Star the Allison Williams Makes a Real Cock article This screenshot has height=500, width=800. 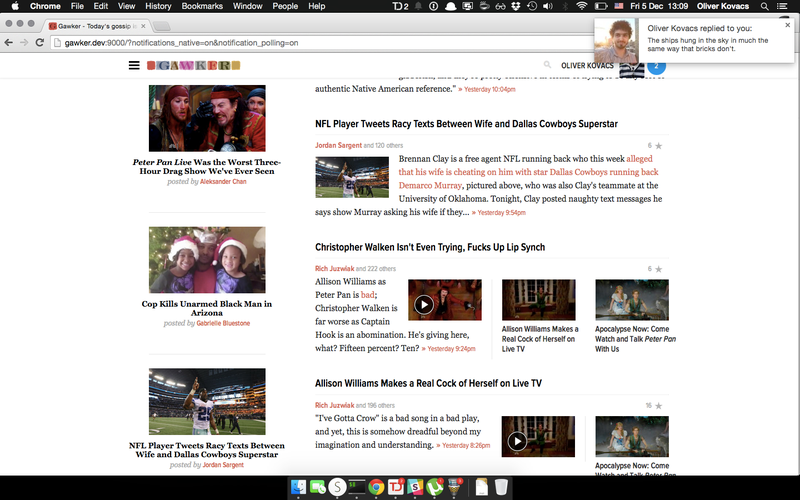pos(658,406)
